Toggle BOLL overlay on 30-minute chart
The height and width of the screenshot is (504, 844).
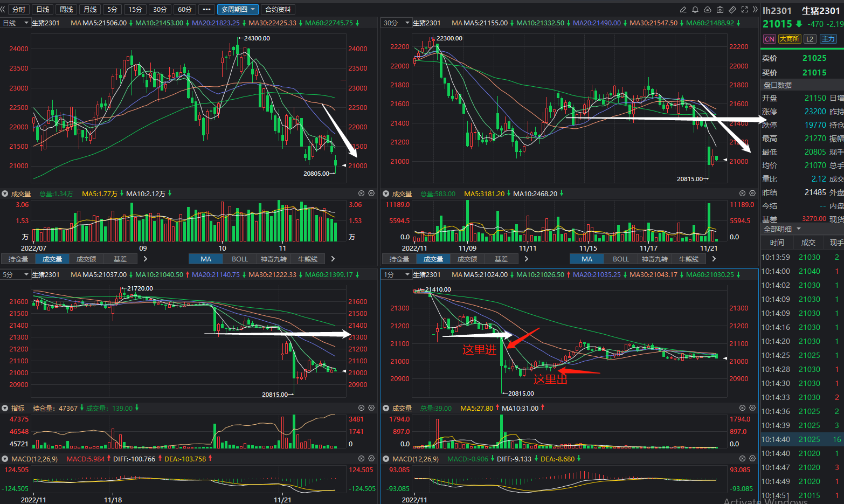pos(621,259)
